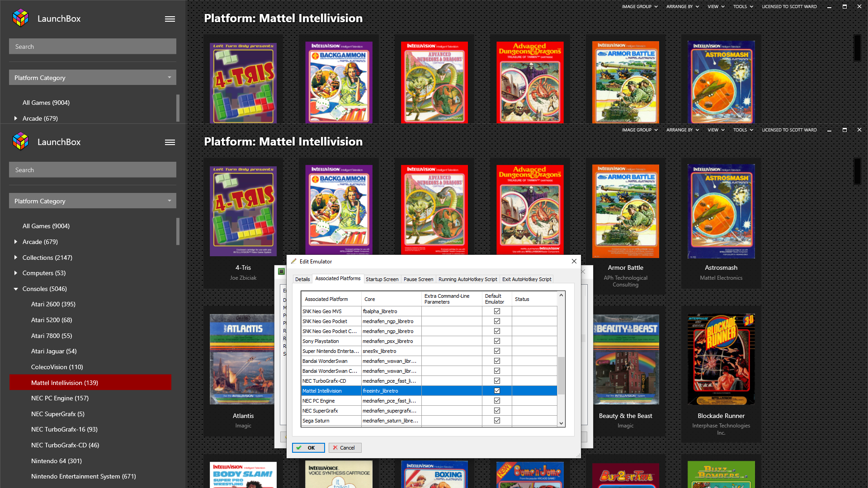
Task: Click the pencil icon in Edit Emulator title
Action: click(x=294, y=261)
